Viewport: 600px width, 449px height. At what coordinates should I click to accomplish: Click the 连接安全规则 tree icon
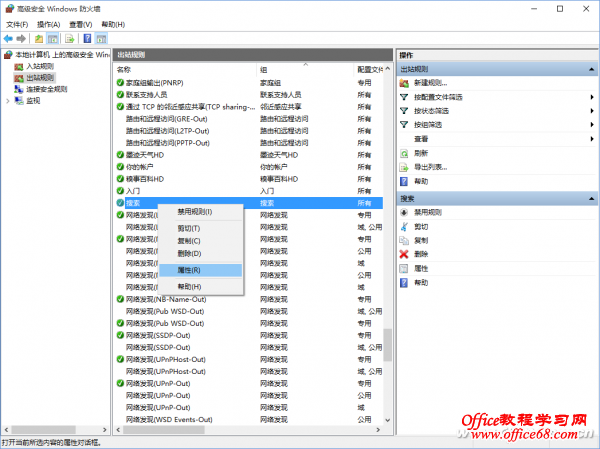[19, 89]
